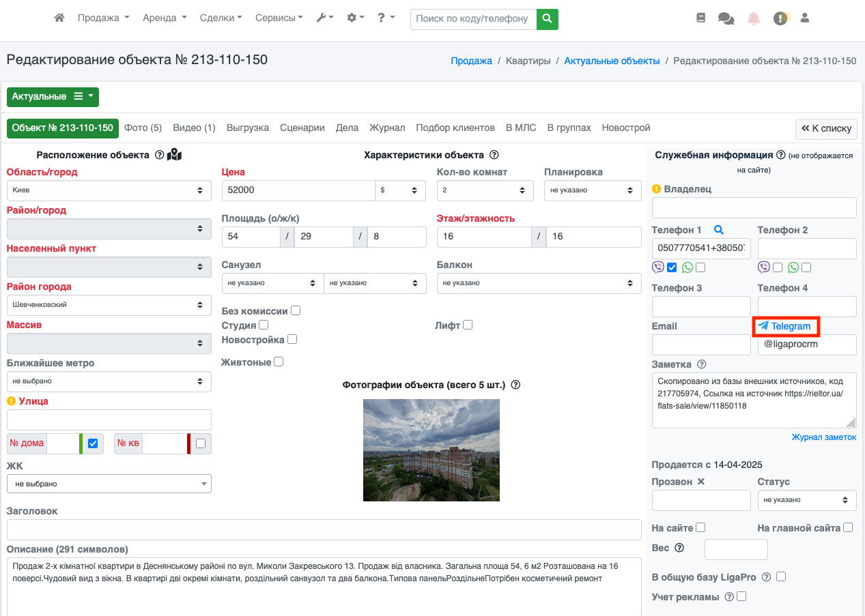
Task: Click the К списку button
Action: [826, 128]
